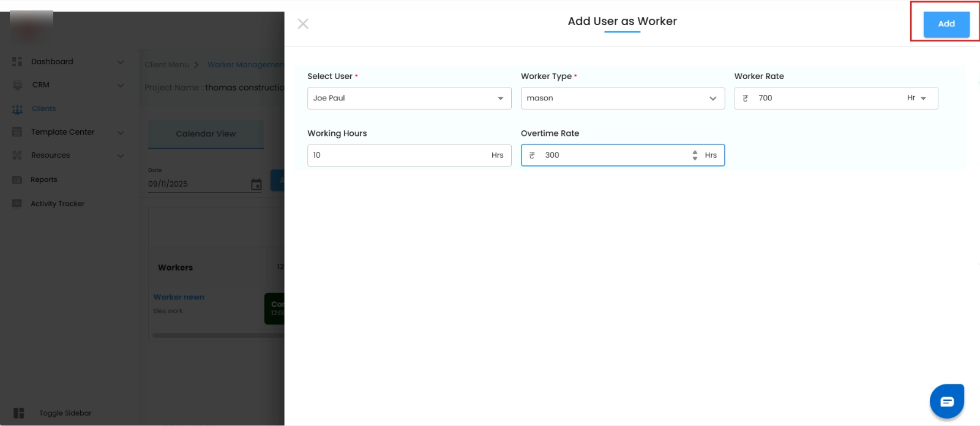This screenshot has height=426, width=980.
Task: Expand the Template Center chevron
Action: [121, 132]
